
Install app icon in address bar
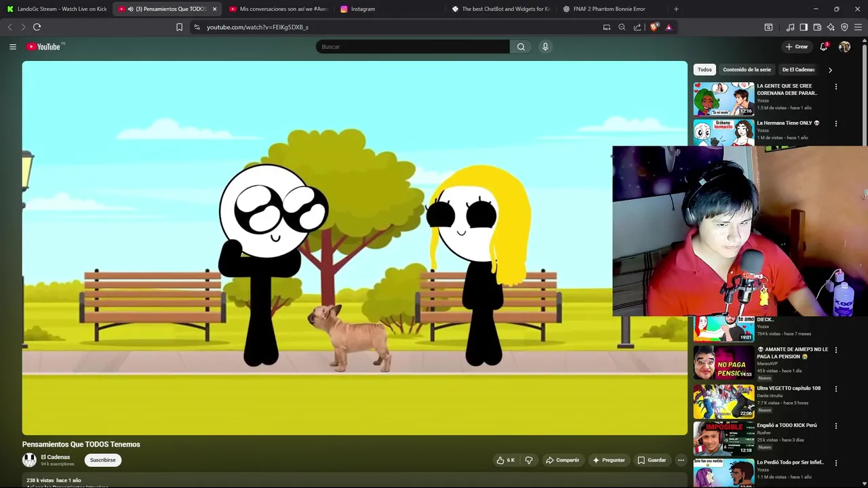[x=607, y=27]
